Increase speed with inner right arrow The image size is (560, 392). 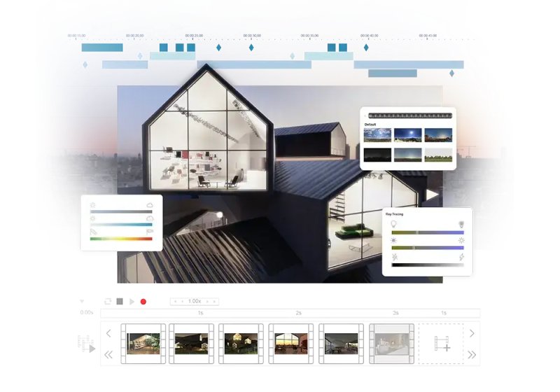[x=207, y=301]
